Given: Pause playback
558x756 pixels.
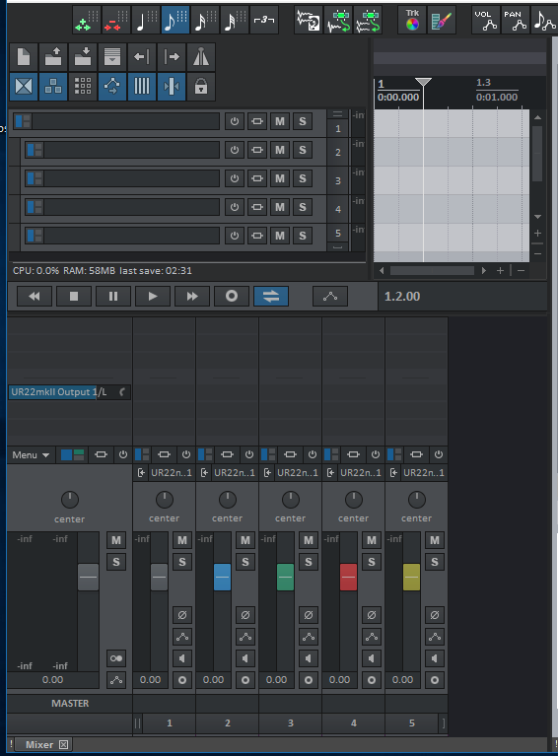Looking at the screenshot, I should tap(113, 296).
